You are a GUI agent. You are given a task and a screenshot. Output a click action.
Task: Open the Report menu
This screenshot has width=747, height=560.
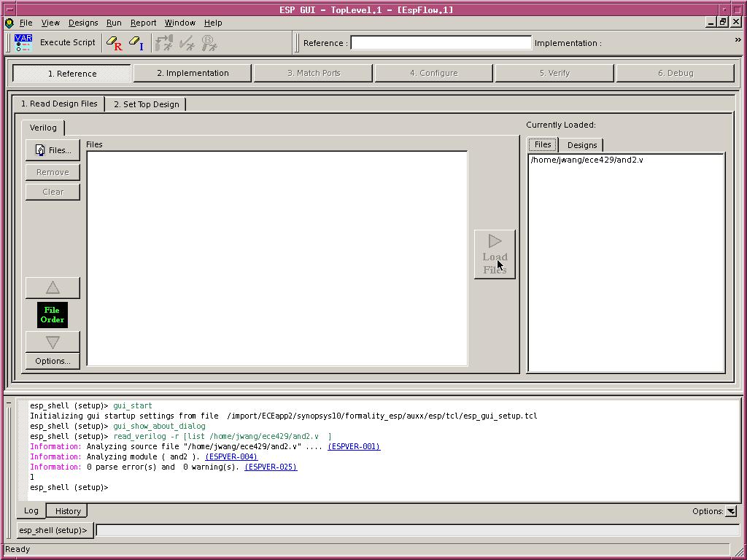(x=143, y=23)
